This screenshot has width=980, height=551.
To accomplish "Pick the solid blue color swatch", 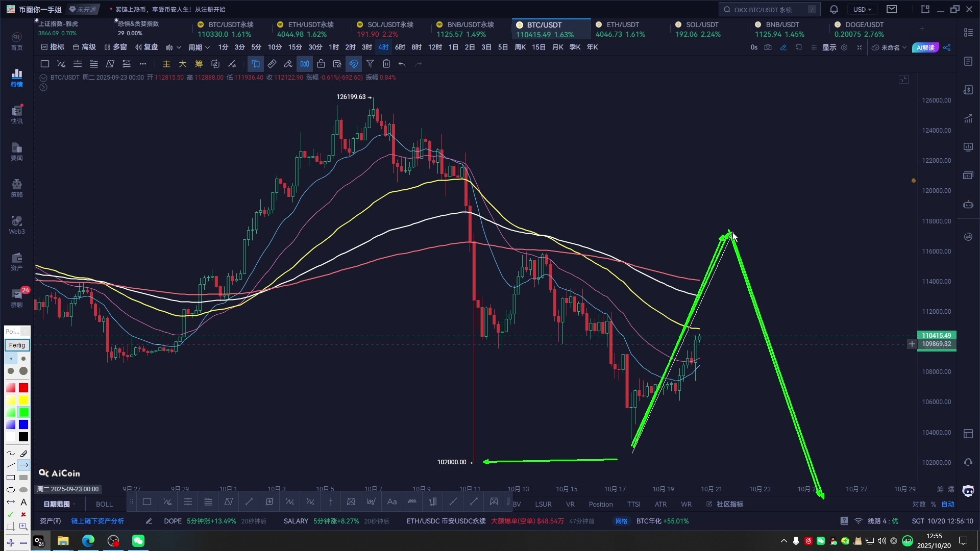I will (x=23, y=425).
